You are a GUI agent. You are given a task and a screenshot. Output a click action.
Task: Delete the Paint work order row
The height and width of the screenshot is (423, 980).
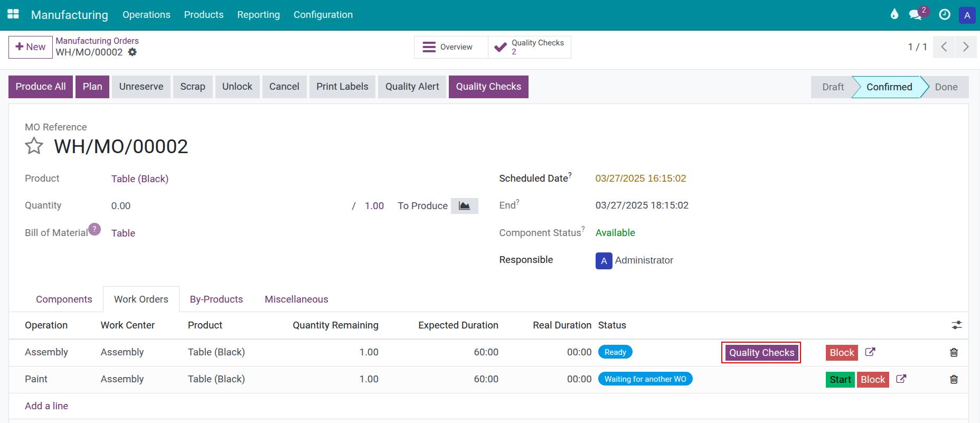tap(954, 380)
